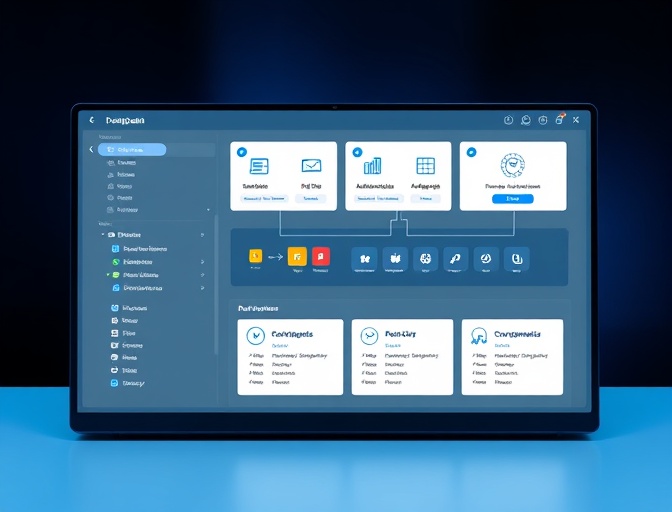This screenshot has width=672, height=512.
Task: Open the small caret dropdown in the sidebar's upper group
Action: [208, 210]
